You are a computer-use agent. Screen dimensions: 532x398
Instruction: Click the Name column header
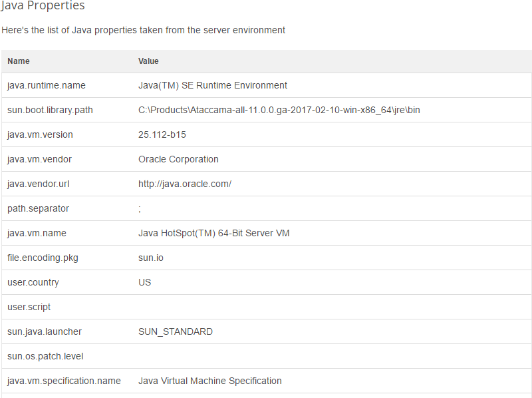tap(19, 61)
